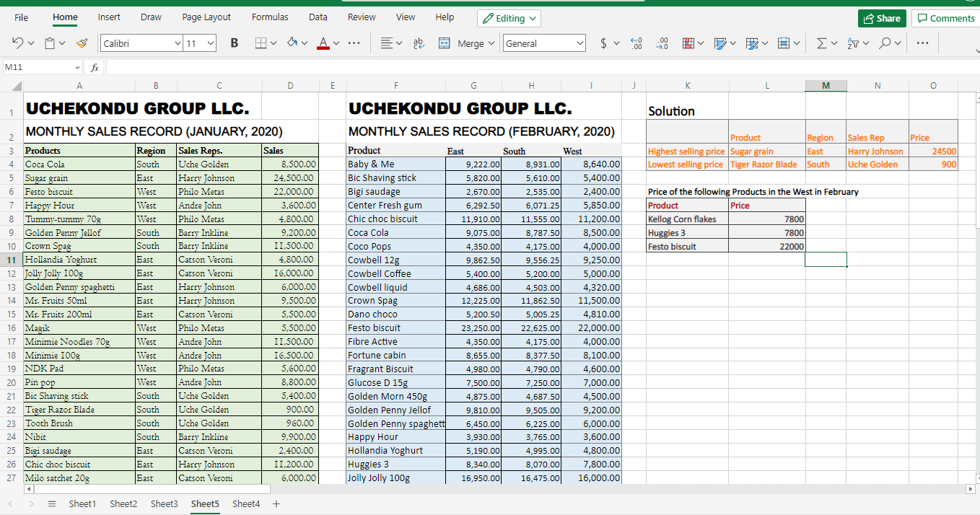Increase decimal places

tap(636, 43)
